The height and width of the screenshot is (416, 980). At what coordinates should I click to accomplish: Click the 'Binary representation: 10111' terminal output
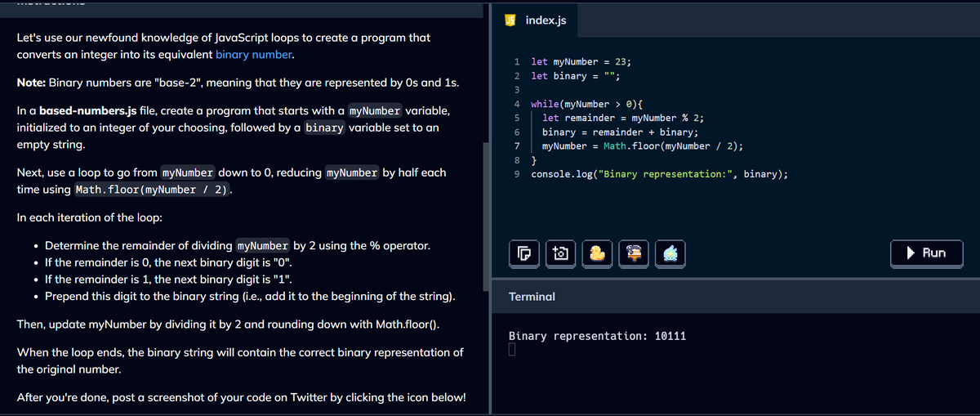(x=597, y=336)
